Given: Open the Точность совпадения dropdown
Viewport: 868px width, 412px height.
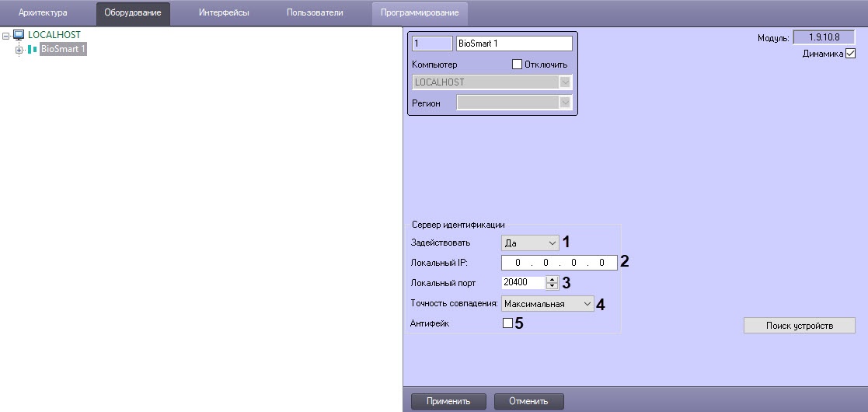Looking at the screenshot, I should [547, 304].
